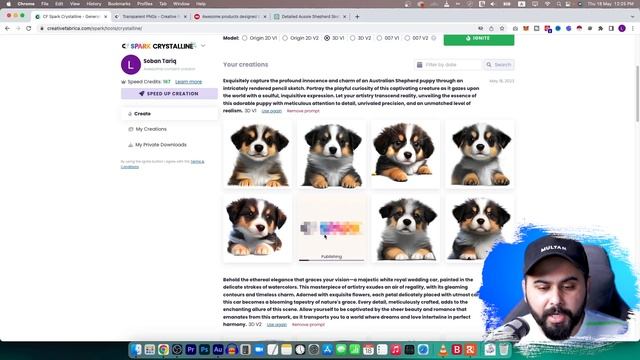
Task: Open VLC media player in dock
Action: (443, 350)
